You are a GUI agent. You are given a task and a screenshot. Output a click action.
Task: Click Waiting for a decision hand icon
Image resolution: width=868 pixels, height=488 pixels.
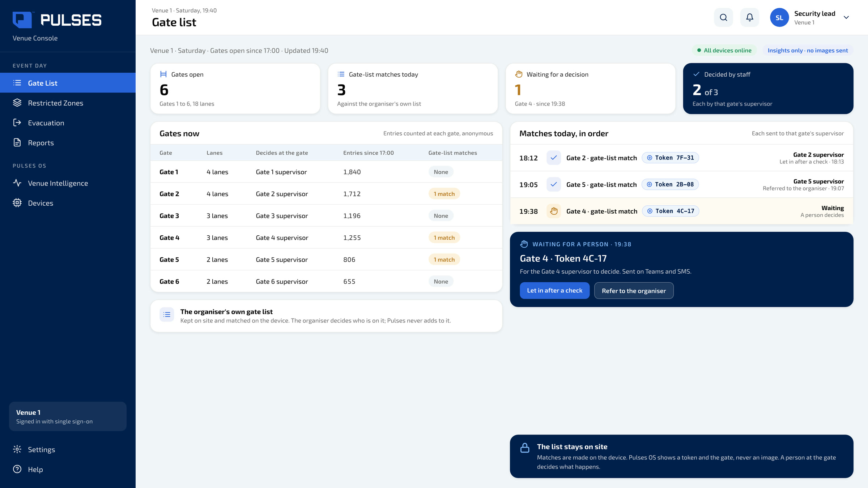tap(519, 74)
